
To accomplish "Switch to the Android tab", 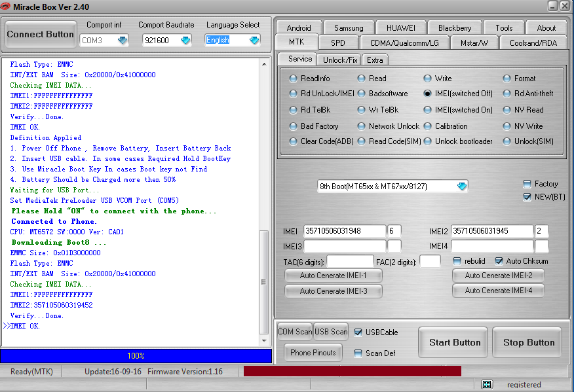I will 299,27.
